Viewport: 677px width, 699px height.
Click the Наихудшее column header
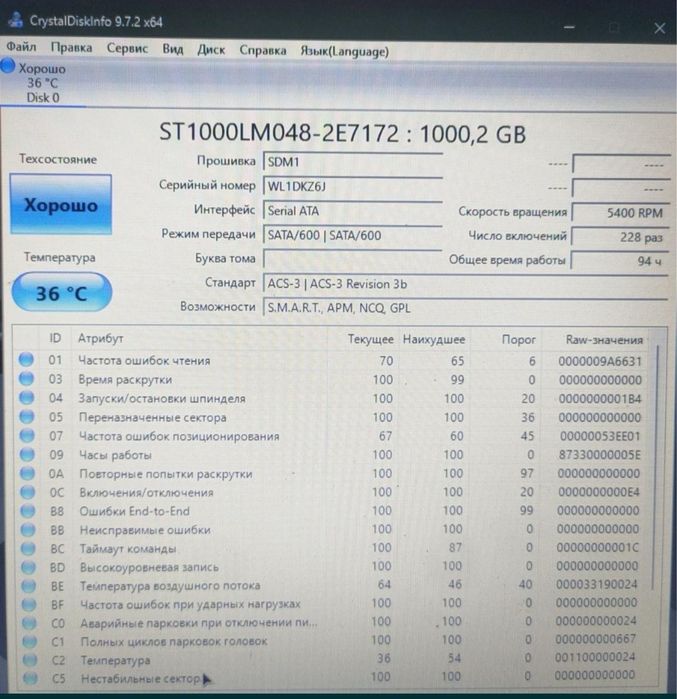[434, 340]
